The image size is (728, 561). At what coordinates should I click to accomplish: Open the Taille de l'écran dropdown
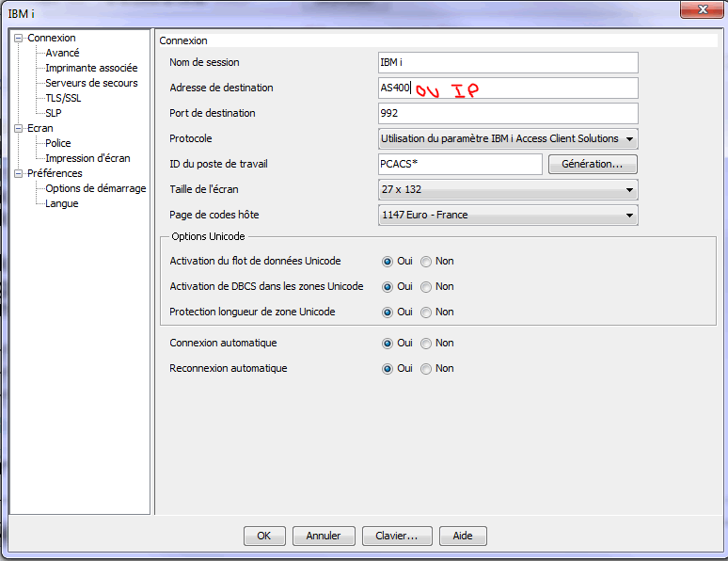pos(508,189)
